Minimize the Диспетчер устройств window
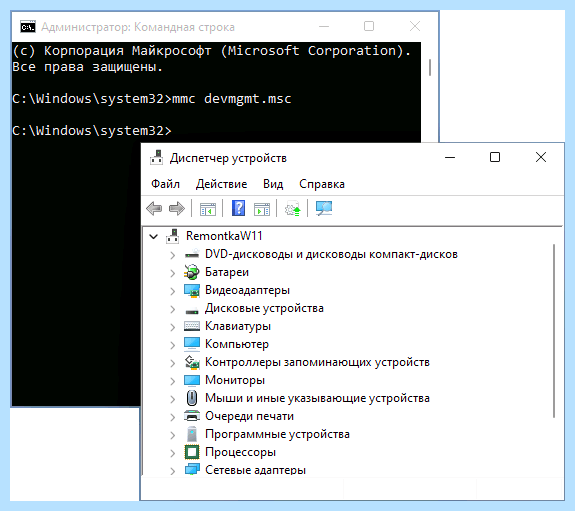This screenshot has width=575, height=511. [450, 157]
